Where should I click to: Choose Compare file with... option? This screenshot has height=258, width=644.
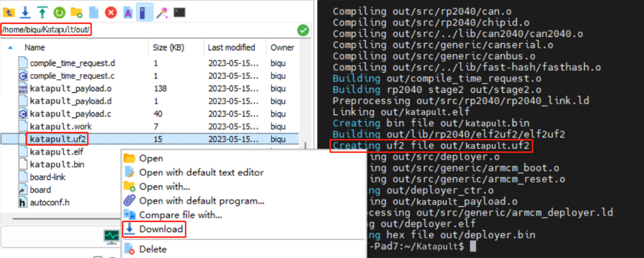point(180,215)
